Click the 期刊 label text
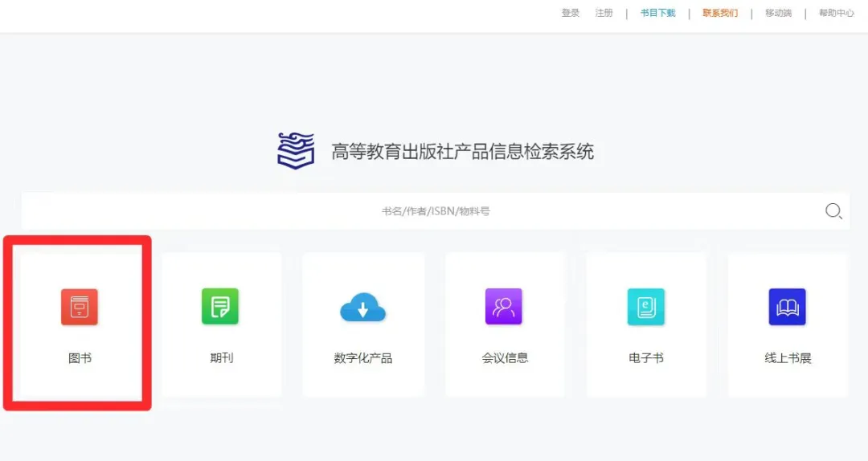Screen dimensions: 868x461 pos(222,358)
